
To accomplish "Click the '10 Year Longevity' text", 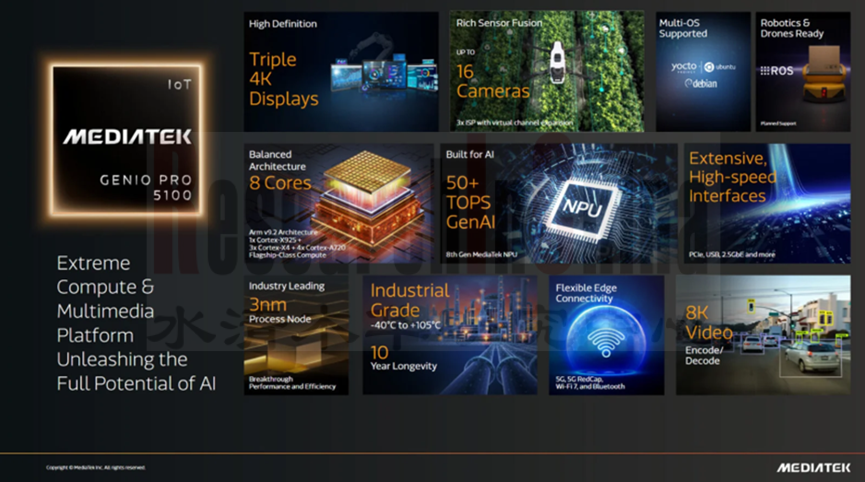I will [403, 358].
